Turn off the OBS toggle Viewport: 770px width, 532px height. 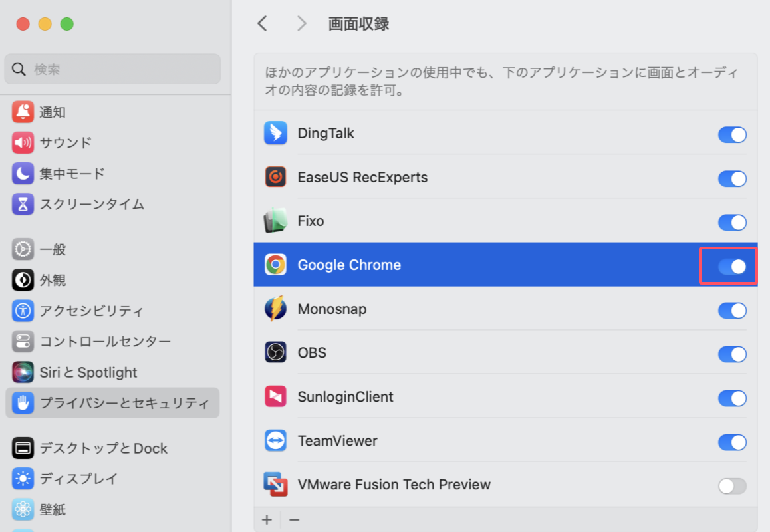click(732, 354)
